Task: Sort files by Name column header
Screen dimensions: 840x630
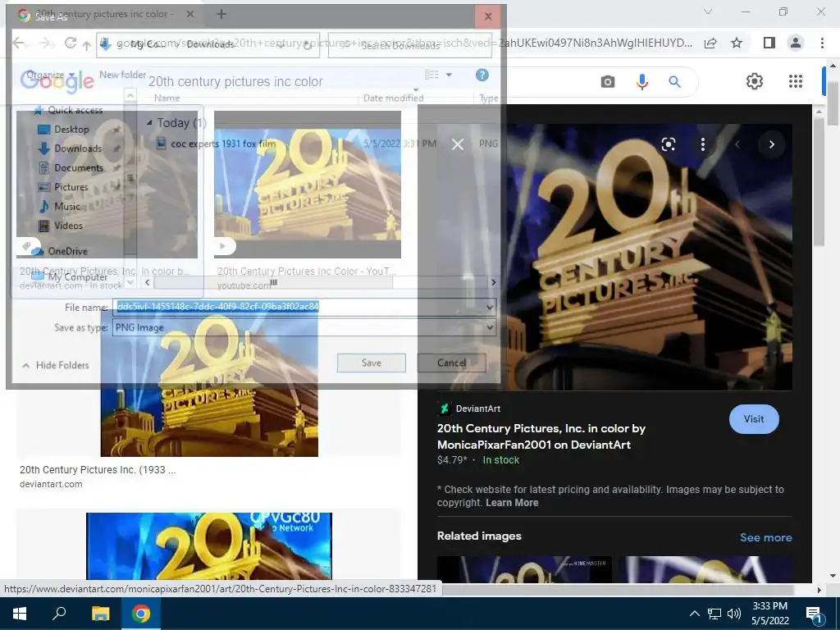Action: 167,98
